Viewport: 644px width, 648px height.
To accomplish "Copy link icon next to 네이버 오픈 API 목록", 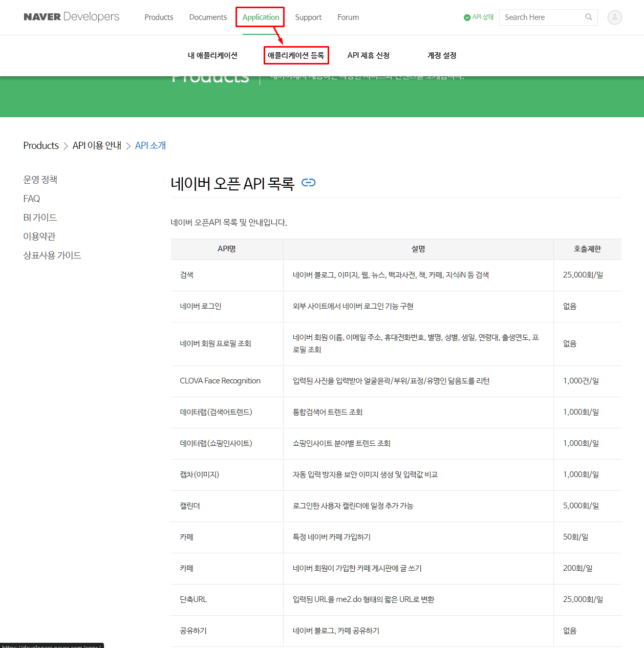I will 308,183.
